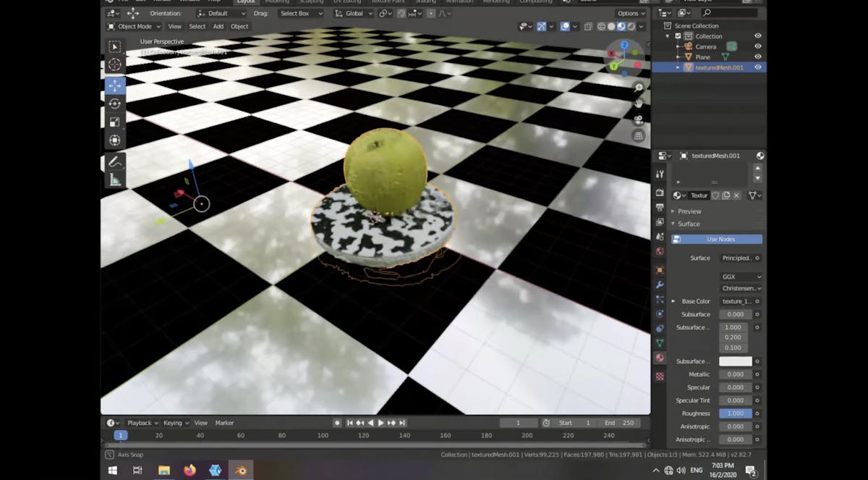The height and width of the screenshot is (480, 868).
Task: Uncheck the Collection exclude checkbox
Action: (x=678, y=36)
